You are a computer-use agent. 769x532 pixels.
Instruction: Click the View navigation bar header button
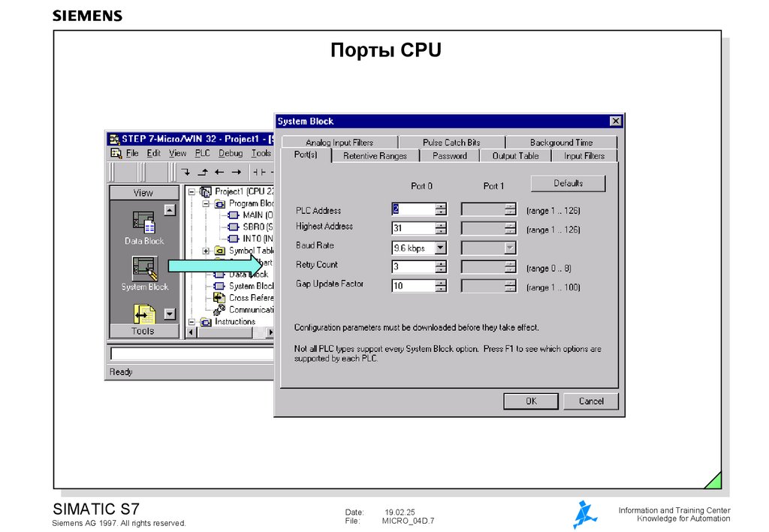tap(144, 193)
